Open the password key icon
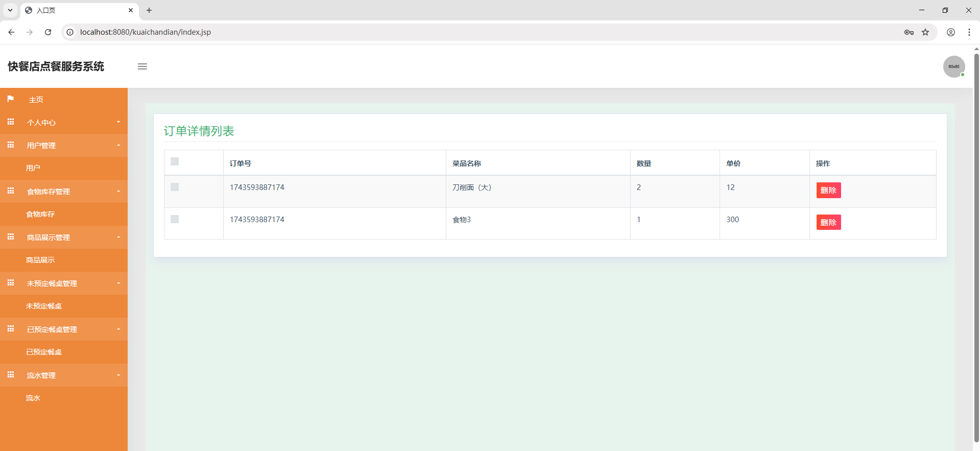 coord(909,32)
